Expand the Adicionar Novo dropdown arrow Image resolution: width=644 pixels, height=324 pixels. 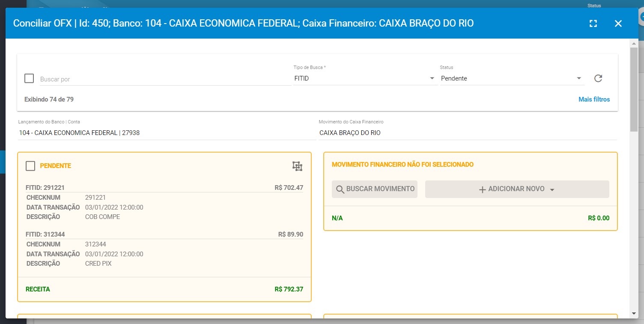tap(552, 189)
